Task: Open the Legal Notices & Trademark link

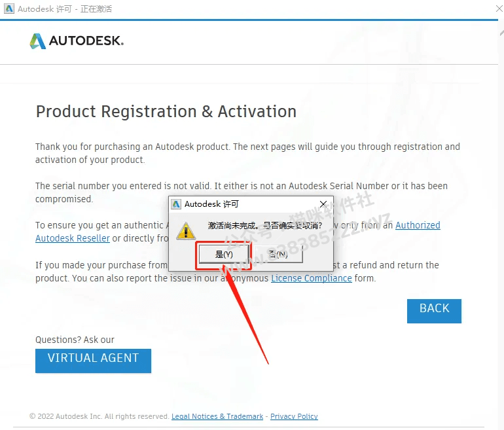Action: click(217, 416)
